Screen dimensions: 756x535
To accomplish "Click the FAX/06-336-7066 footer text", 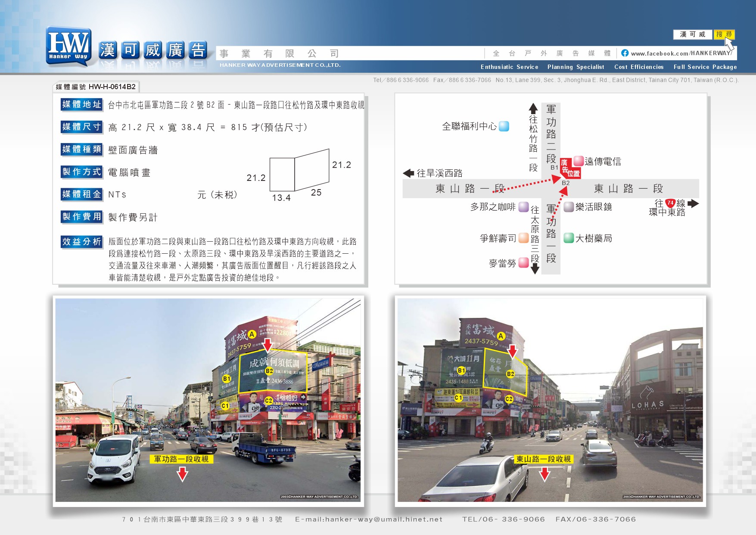I will 596,519.
